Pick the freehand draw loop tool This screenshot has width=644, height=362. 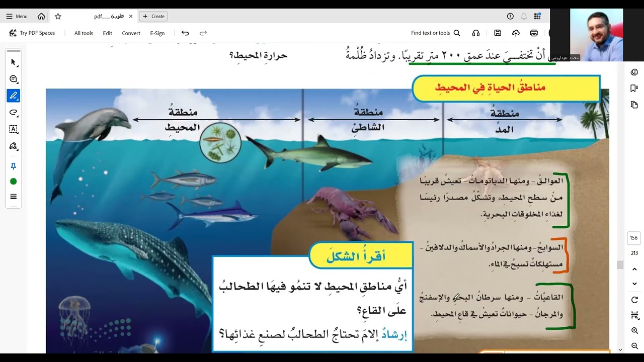[x=14, y=113]
